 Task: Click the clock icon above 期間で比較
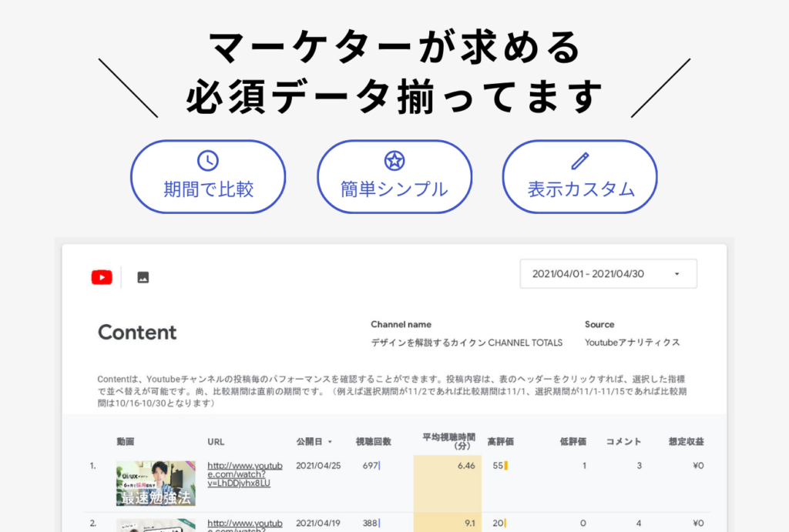point(208,161)
